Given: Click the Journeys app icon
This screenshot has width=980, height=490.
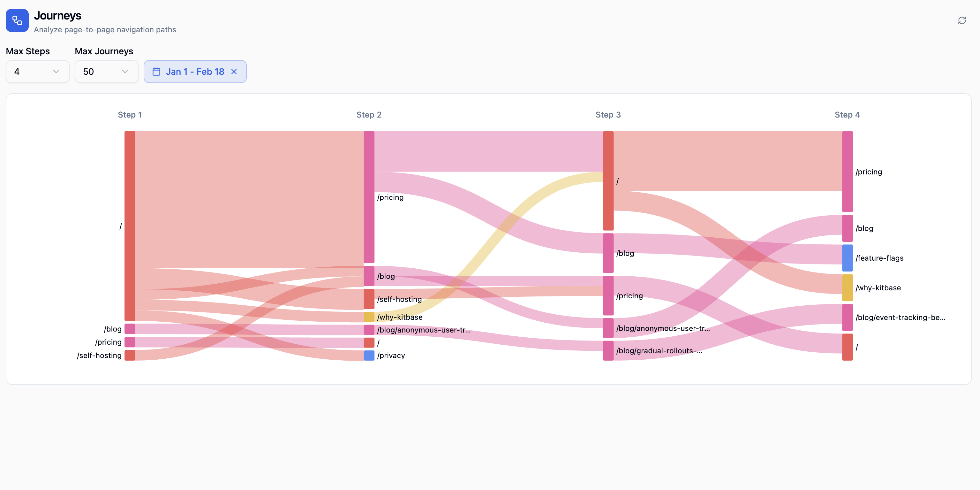Looking at the screenshot, I should click(x=17, y=20).
